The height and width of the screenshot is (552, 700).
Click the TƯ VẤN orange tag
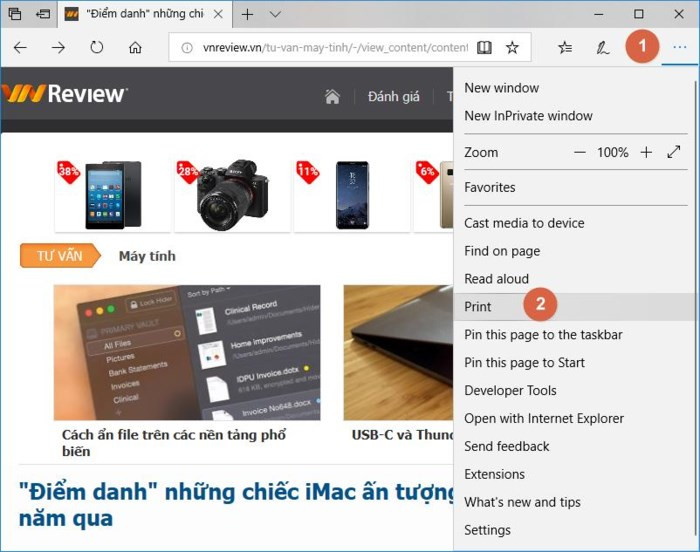(59, 256)
